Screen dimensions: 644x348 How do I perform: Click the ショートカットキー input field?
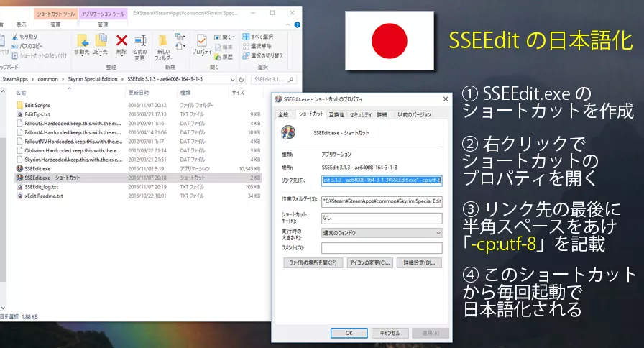point(382,218)
